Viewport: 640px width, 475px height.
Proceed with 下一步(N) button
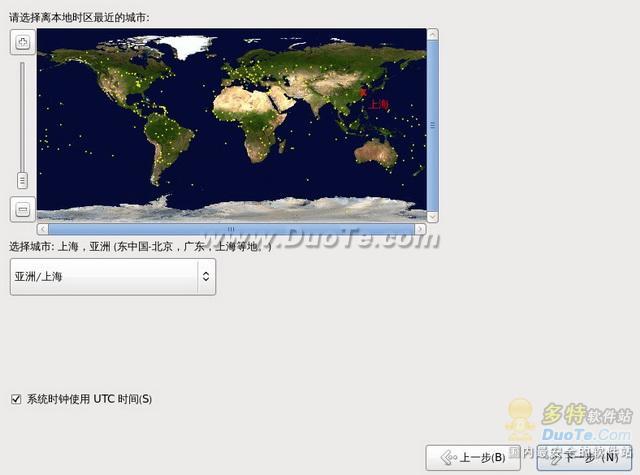tap(584, 457)
